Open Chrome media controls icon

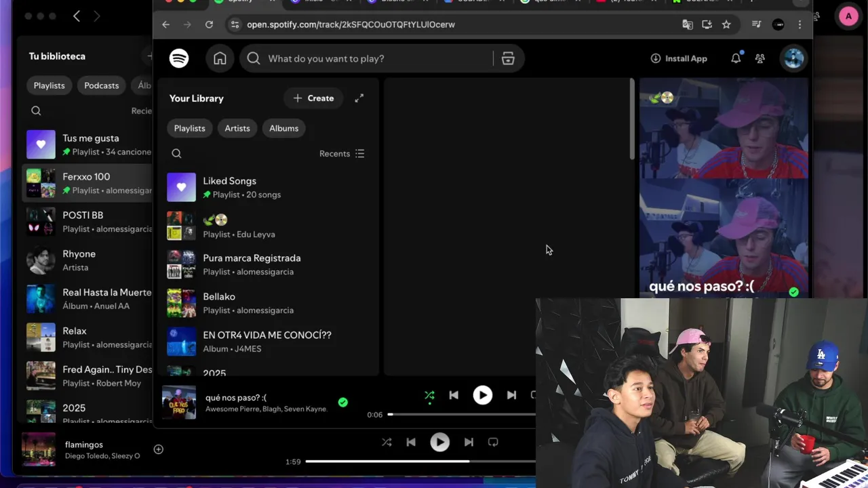tap(757, 24)
